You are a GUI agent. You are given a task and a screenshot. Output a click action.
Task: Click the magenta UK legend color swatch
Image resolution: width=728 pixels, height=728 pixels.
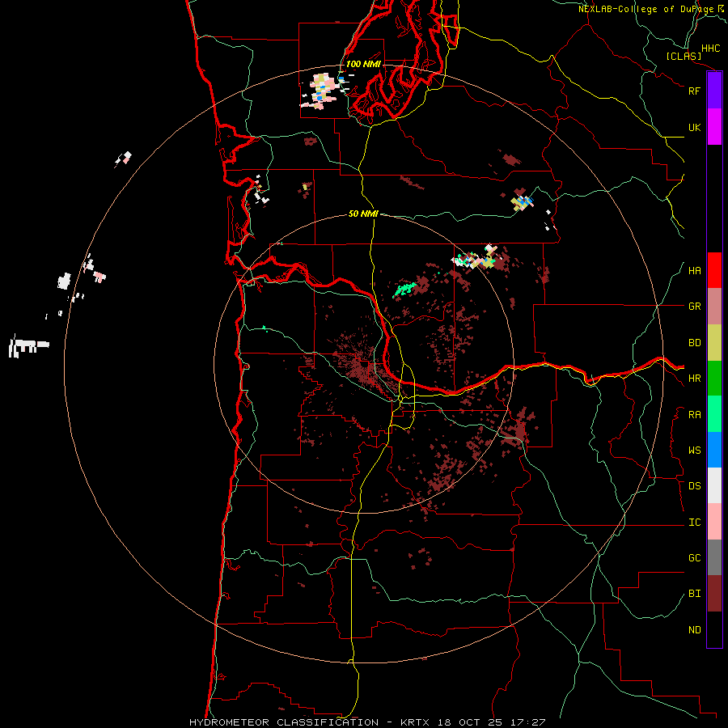tap(714, 127)
